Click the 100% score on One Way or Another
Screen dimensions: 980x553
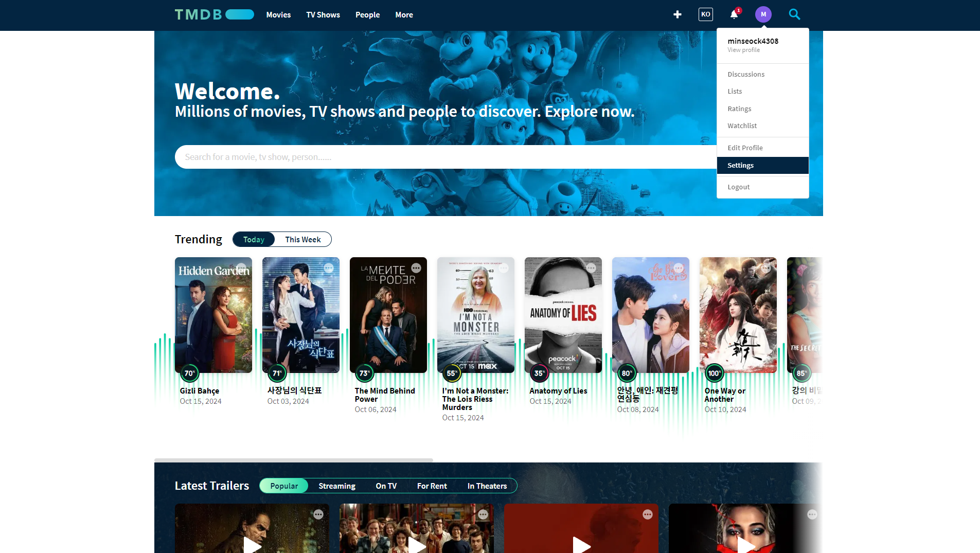point(715,373)
